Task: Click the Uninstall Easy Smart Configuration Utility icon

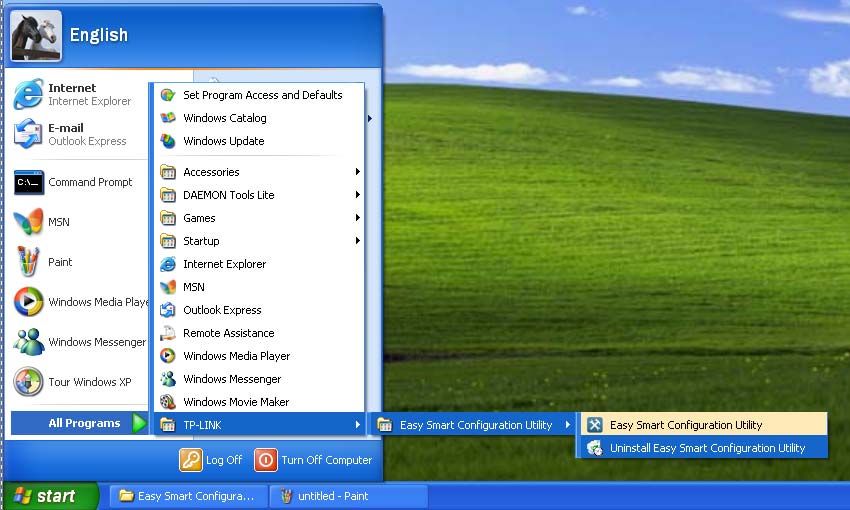Action: [x=595, y=448]
